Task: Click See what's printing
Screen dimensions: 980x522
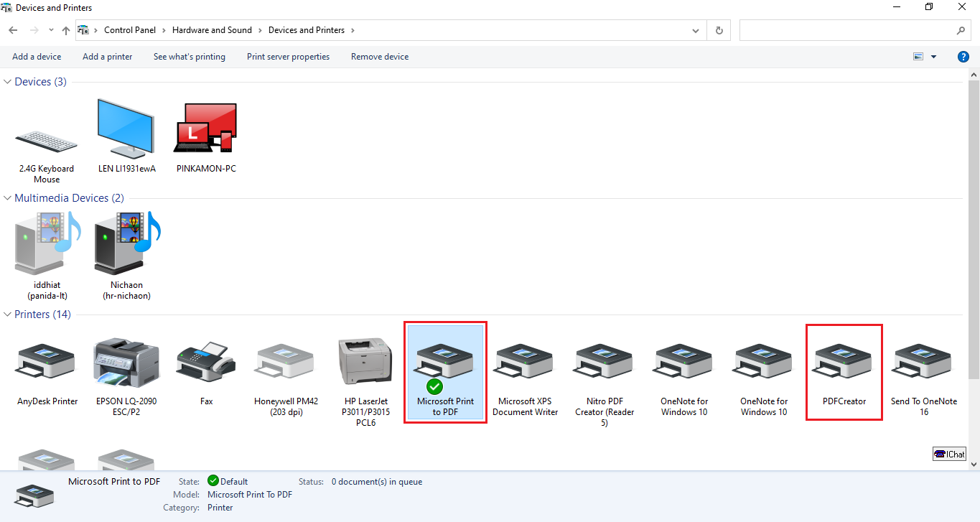Action: (x=189, y=57)
